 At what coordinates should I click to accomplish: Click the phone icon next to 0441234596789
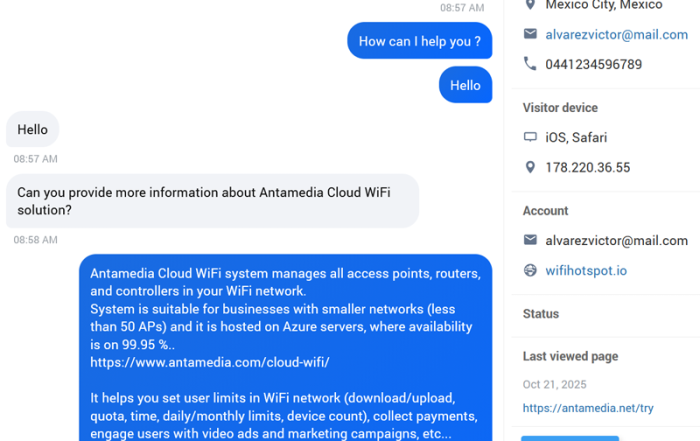(x=530, y=64)
